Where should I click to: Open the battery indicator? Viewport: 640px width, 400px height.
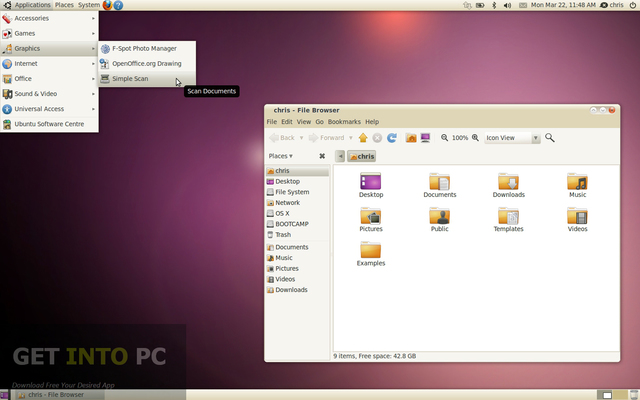480,5
